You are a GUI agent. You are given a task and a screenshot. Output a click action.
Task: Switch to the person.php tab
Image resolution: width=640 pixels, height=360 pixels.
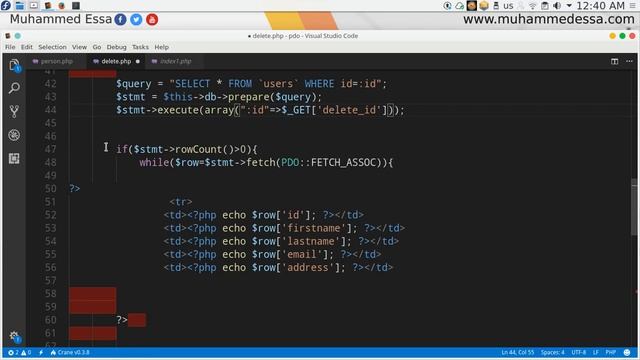pos(56,61)
